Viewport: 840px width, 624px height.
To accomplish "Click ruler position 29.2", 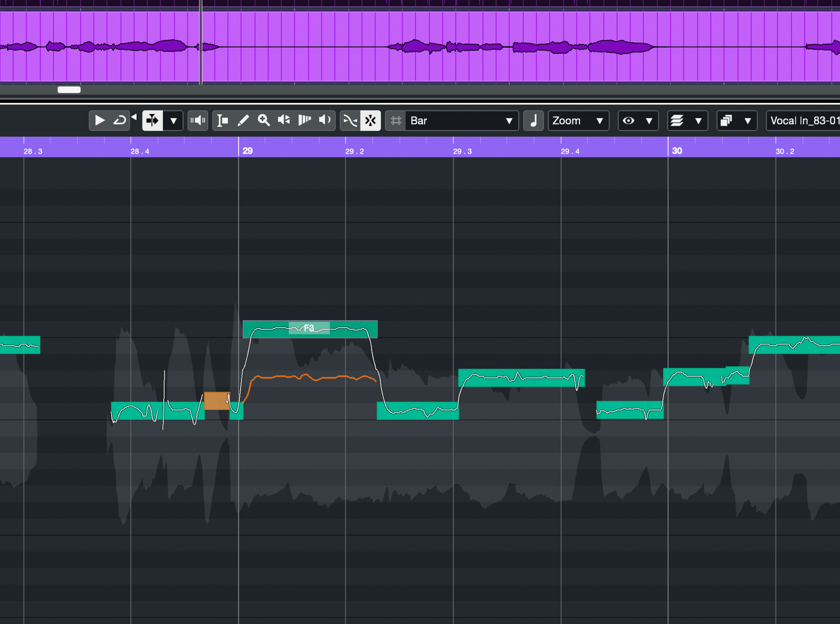I will point(354,151).
